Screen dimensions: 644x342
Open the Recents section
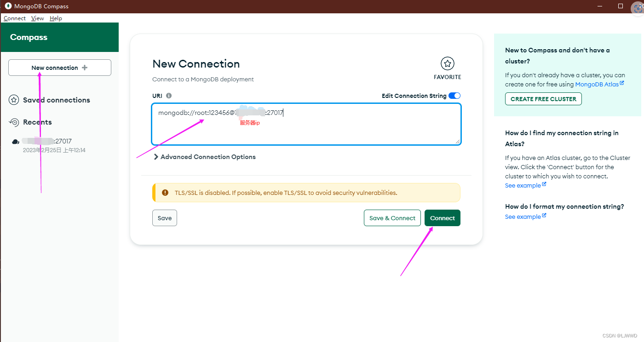(37, 122)
